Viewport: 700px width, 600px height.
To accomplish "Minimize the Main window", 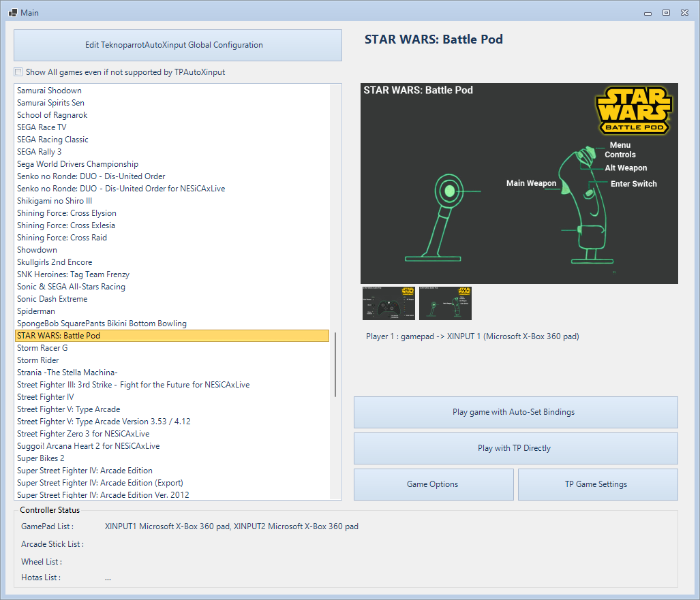I will [648, 13].
